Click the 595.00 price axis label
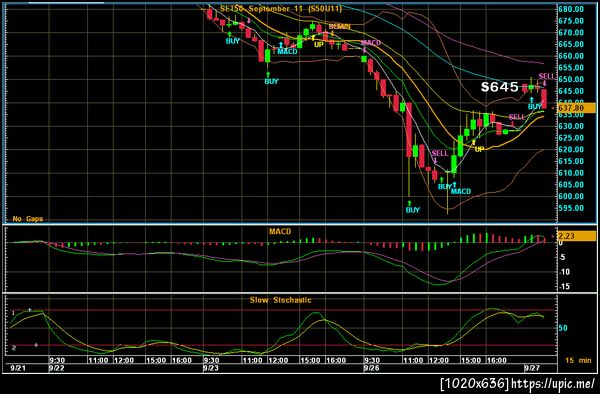 (x=571, y=208)
